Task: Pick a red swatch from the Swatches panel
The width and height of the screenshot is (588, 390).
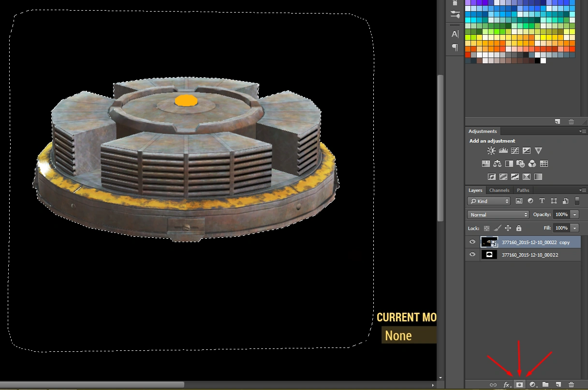Action: click(x=468, y=55)
